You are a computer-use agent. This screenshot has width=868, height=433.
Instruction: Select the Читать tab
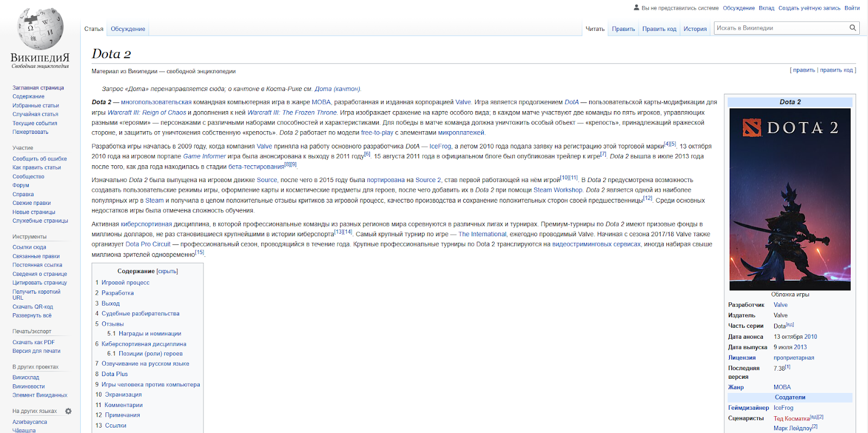point(595,29)
